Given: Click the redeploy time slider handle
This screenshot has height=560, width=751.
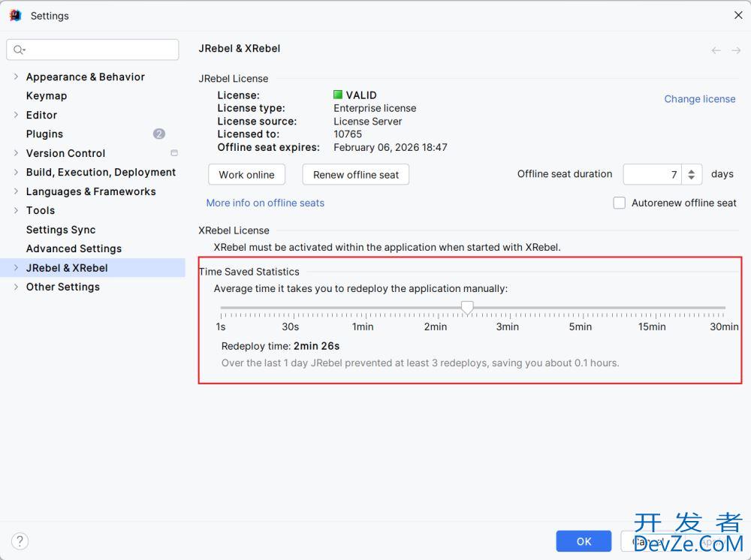Looking at the screenshot, I should (x=467, y=308).
